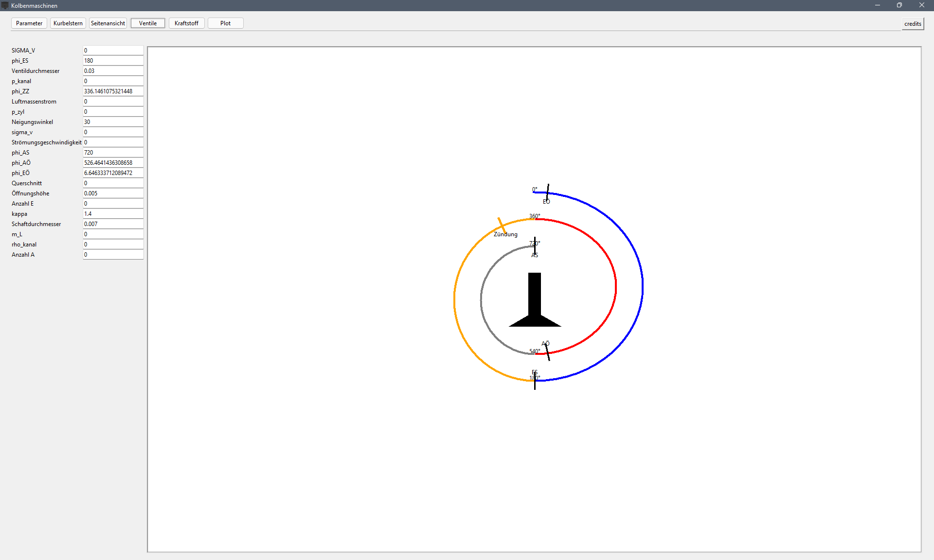Click the Neigungswinkel input field
934x560 pixels.
113,122
